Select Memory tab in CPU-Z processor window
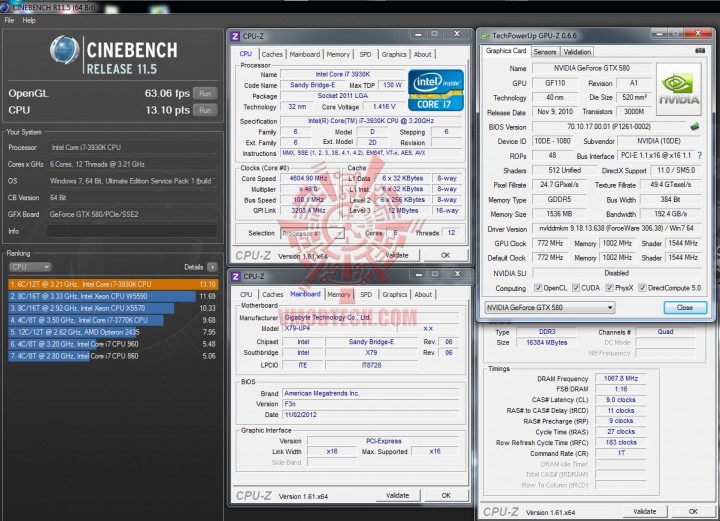 (338, 54)
